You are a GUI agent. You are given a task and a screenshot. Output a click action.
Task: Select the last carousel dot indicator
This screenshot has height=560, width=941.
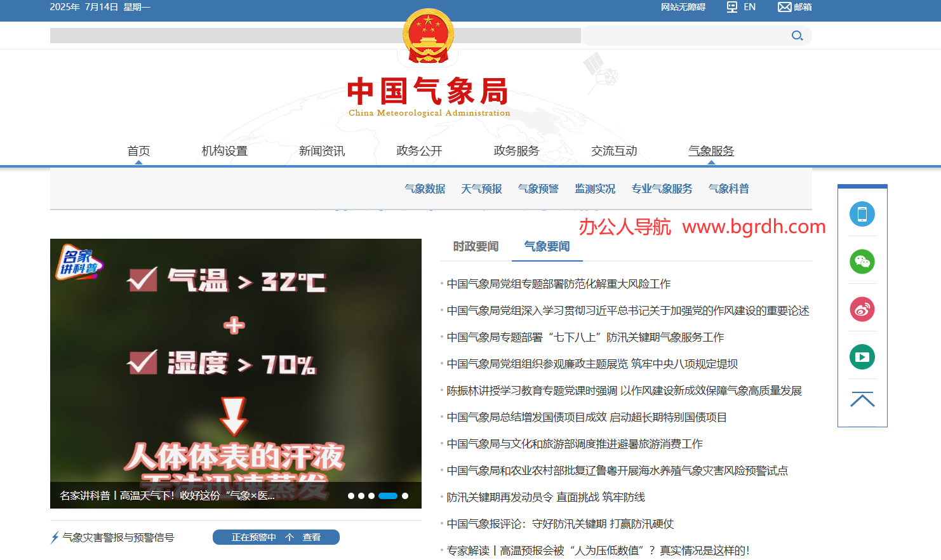[x=405, y=496]
